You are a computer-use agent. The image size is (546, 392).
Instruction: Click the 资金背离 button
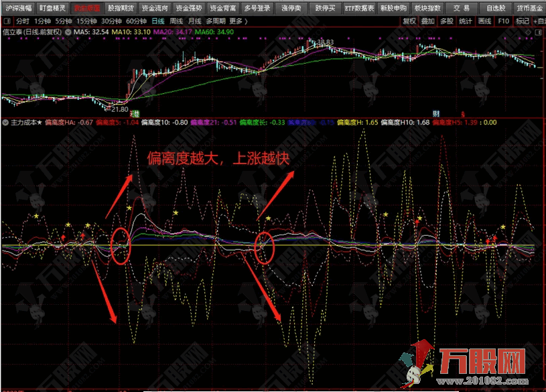pyautogui.click(x=223, y=7)
